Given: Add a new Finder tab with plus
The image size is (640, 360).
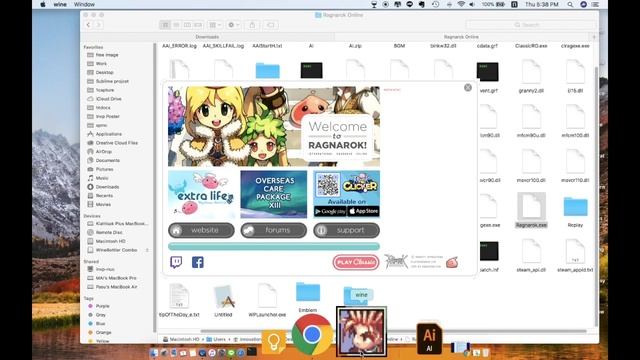Looking at the screenshot, I should [594, 37].
